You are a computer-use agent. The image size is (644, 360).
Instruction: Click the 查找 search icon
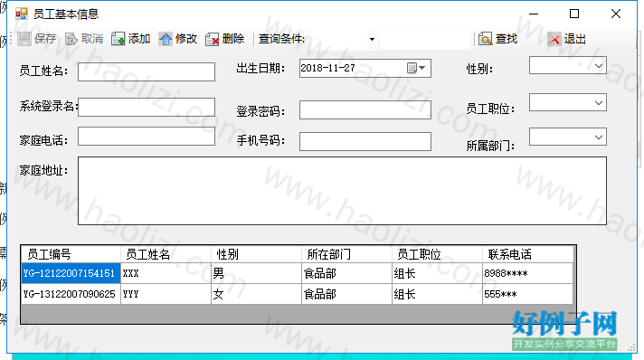(x=485, y=39)
